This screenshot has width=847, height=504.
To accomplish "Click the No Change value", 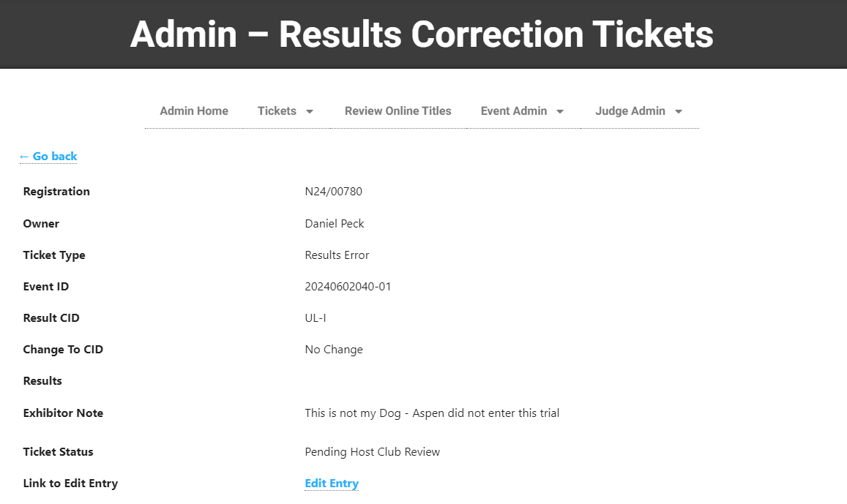I will (333, 350).
